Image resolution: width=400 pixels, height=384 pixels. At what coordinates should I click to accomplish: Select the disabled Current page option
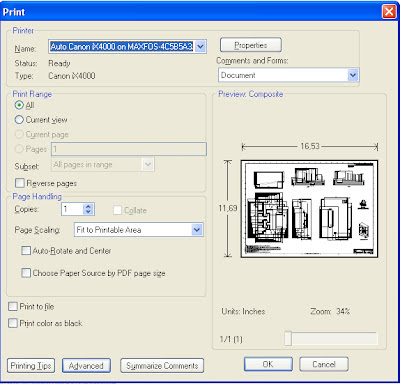click(x=19, y=134)
